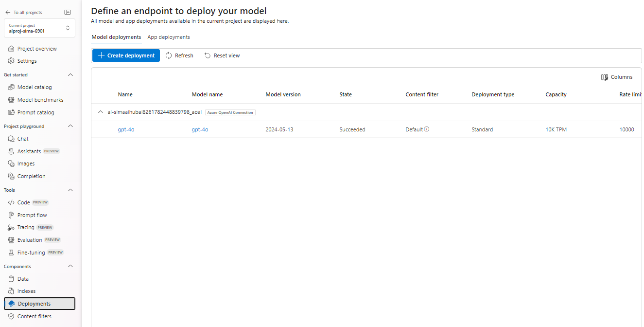Click the To all projects label
Screen dimensions: 644x327
pyautogui.click(x=28, y=12)
